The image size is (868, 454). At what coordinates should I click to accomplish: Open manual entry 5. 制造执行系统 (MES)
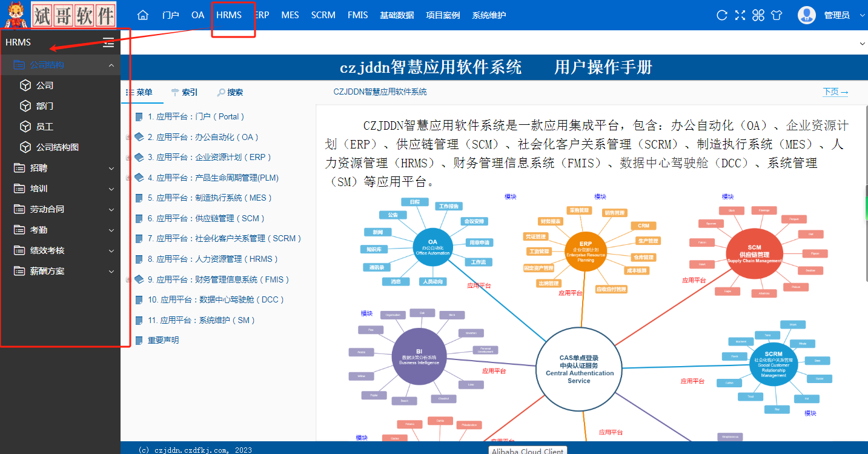[x=210, y=198]
